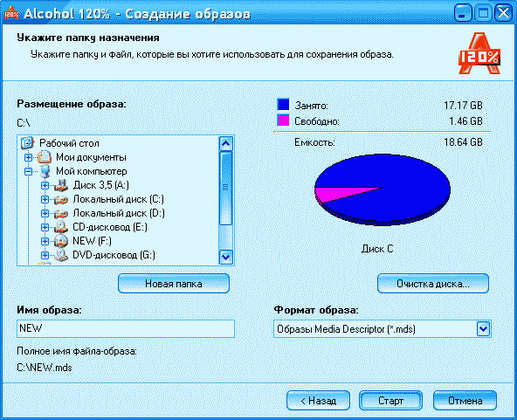The height and width of the screenshot is (420, 517).
Task: Click the Мои документы folder icon
Action: pos(45,157)
